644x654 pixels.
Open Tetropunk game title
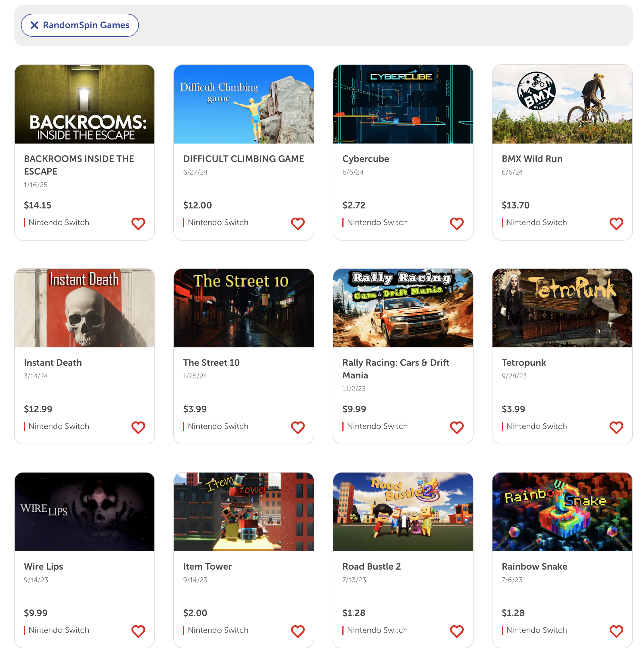[x=523, y=362]
